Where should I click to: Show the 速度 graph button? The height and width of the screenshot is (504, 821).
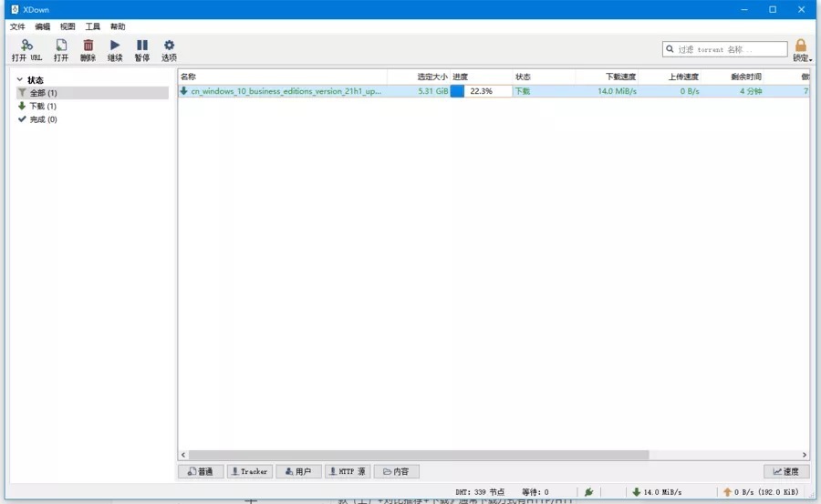point(786,471)
